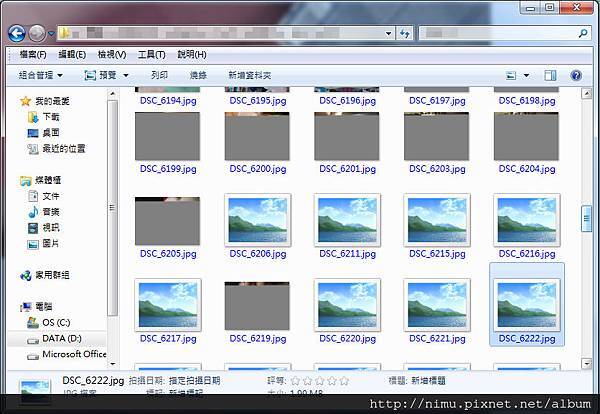The image size is (600, 414).
Task: Open the 檔案(F) menu
Action: point(33,55)
